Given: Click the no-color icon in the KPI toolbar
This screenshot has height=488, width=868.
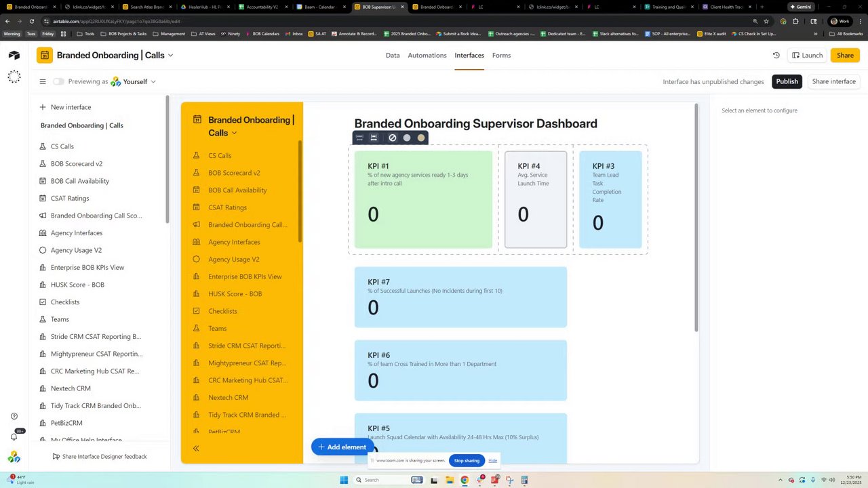Looking at the screenshot, I should (x=392, y=138).
